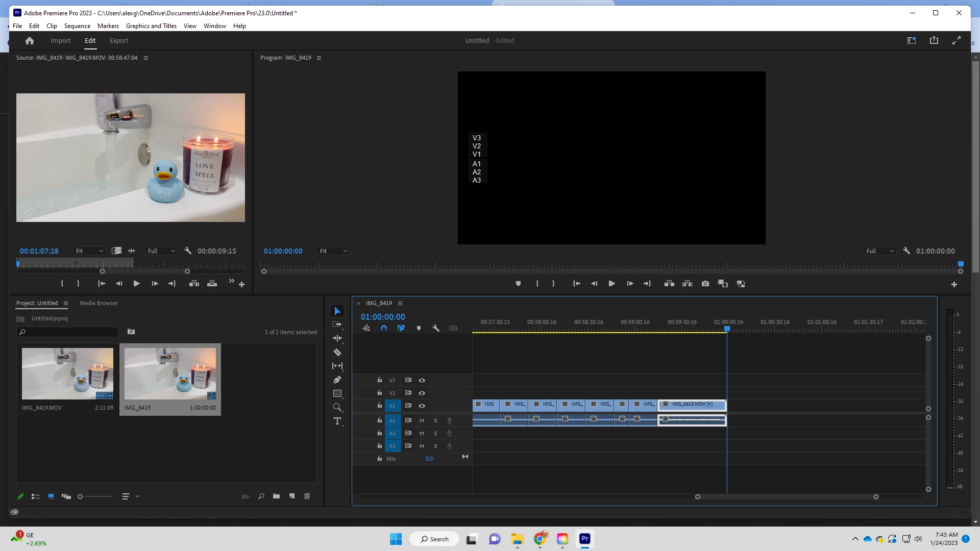
Task: Click the Export Frame camera icon
Action: coord(705,284)
